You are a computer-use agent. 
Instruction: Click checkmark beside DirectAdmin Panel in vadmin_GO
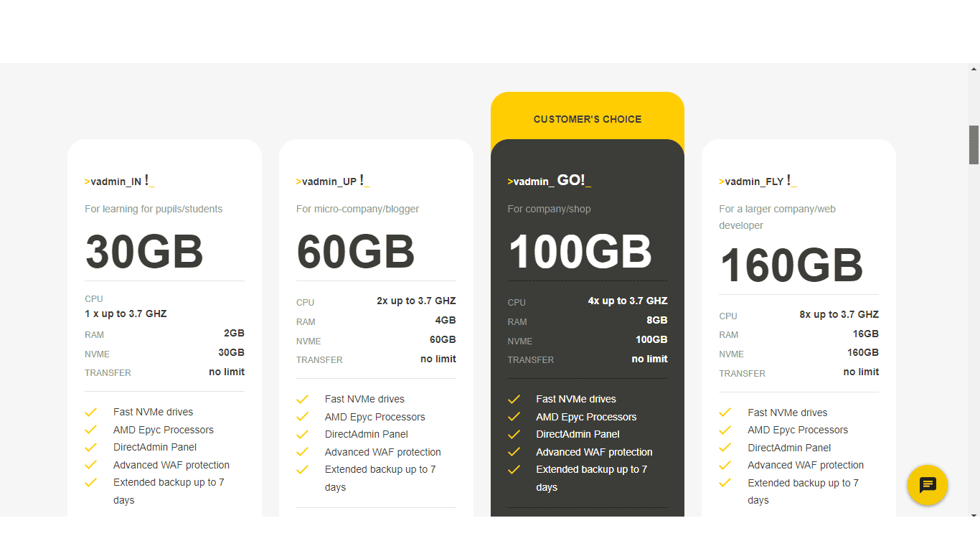[x=514, y=434]
